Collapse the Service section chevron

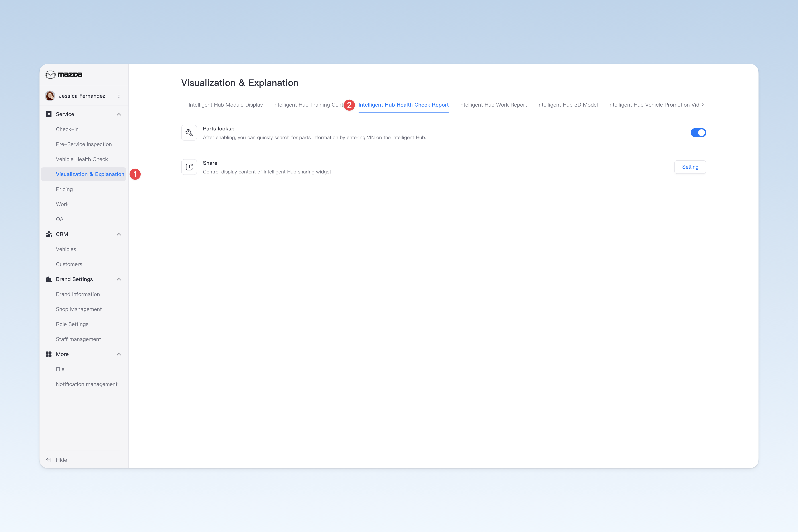[x=119, y=114]
